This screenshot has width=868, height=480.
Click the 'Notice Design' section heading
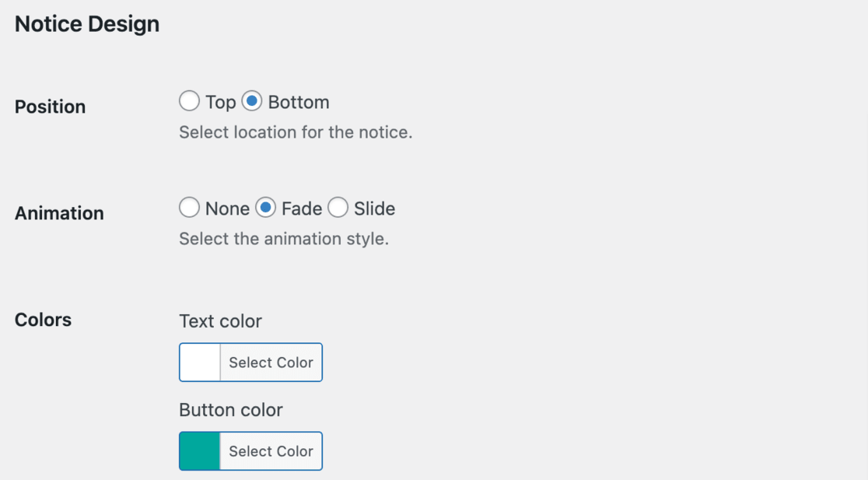tap(87, 24)
